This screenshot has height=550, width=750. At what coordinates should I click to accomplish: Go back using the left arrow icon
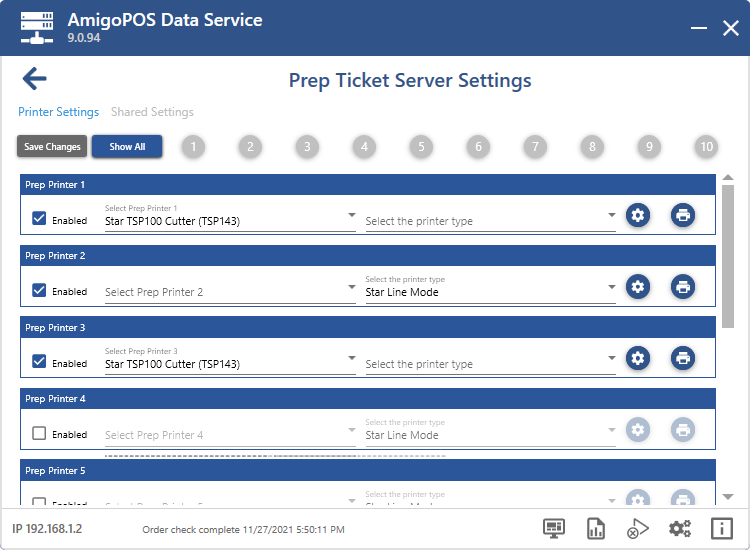[x=34, y=78]
